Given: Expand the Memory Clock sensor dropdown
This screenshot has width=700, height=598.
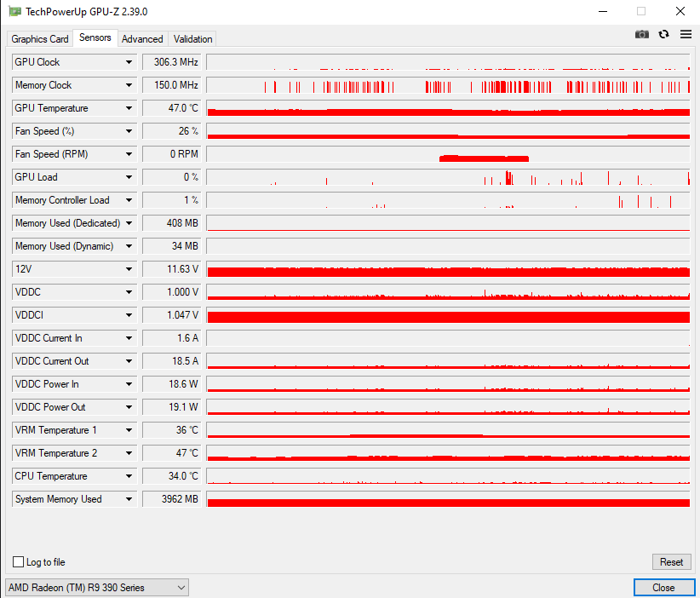Looking at the screenshot, I should coord(129,85).
